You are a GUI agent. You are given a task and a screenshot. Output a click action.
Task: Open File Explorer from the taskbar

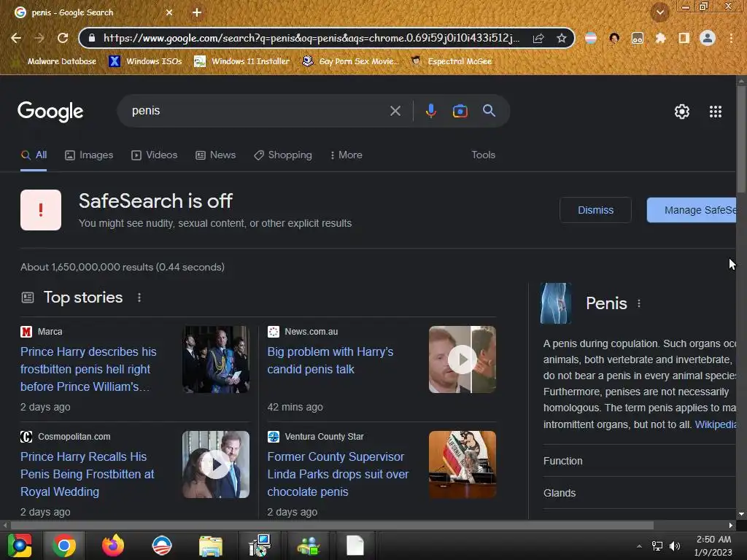pyautogui.click(x=211, y=545)
